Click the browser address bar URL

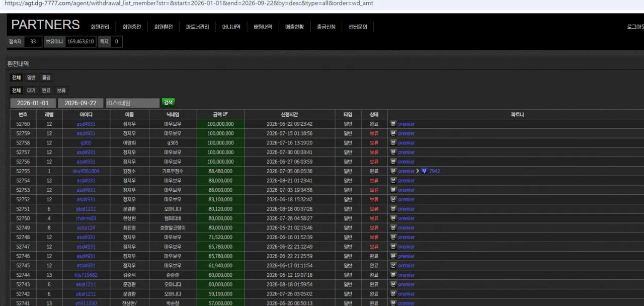click(x=189, y=3)
